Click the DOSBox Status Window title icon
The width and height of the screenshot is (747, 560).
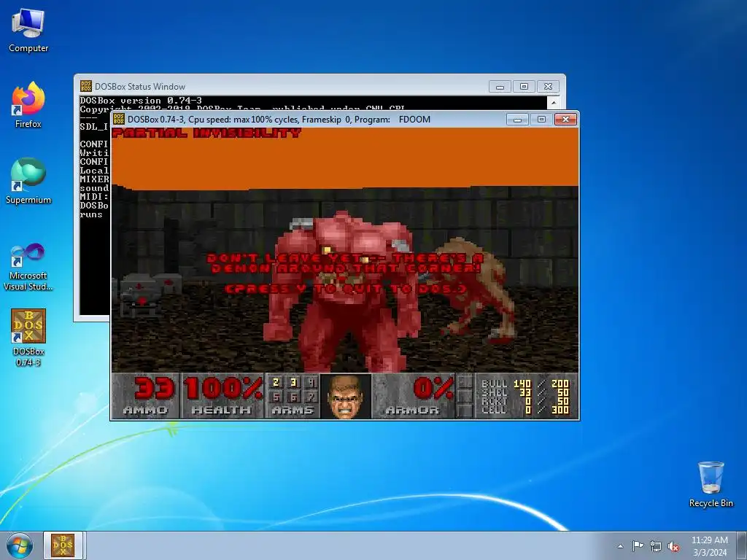pos(86,86)
